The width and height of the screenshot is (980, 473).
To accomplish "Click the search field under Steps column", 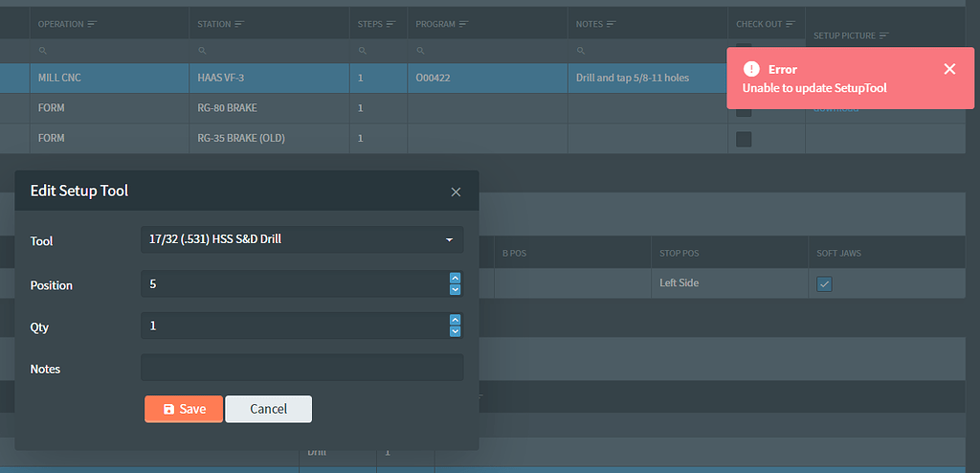I will coord(379,51).
